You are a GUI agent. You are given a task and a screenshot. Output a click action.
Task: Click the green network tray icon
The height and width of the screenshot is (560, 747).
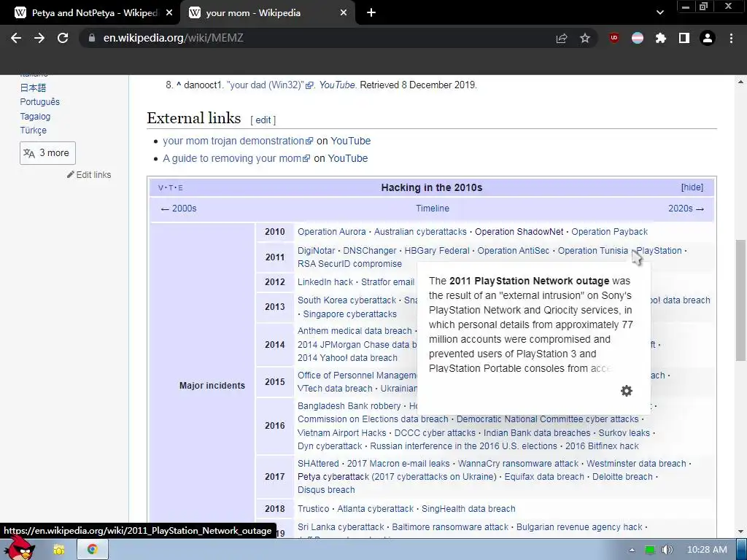(x=650, y=550)
